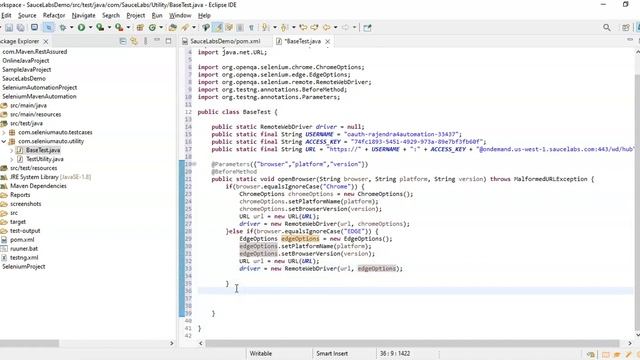The width and height of the screenshot is (640, 360).
Task: Select the screenshots folder
Action: 25,204
